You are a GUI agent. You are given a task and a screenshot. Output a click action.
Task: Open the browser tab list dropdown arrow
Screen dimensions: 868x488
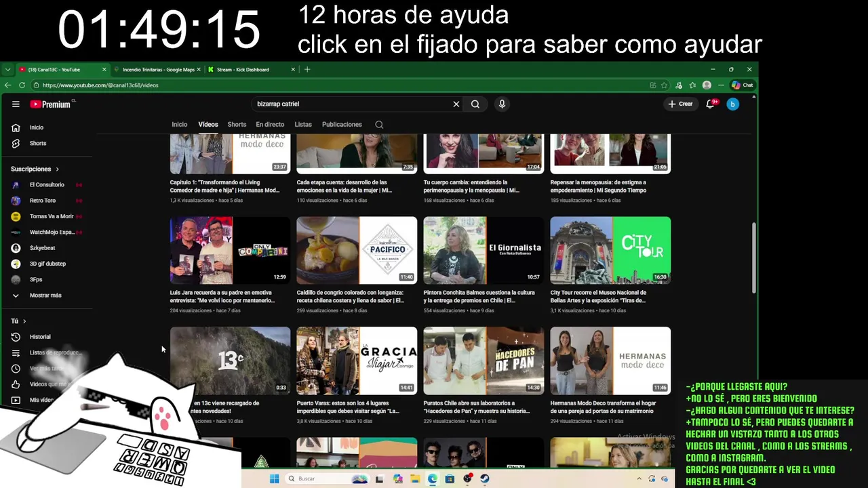coord(7,69)
